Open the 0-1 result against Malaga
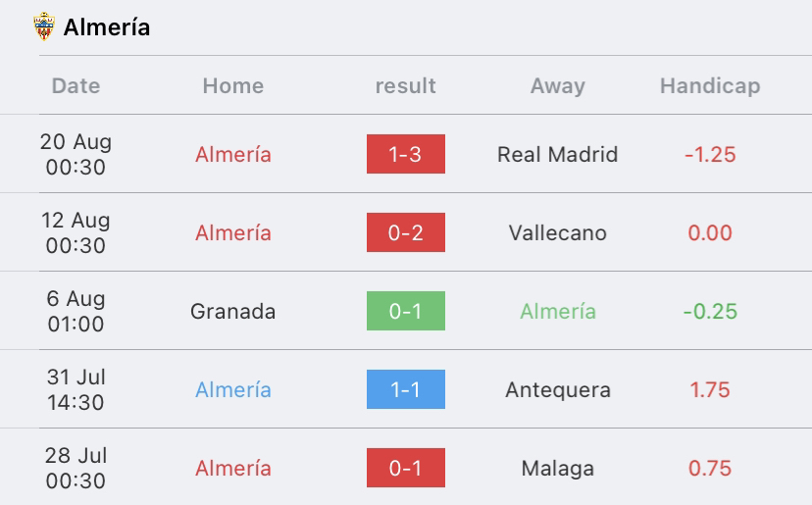This screenshot has height=505, width=812. click(405, 468)
